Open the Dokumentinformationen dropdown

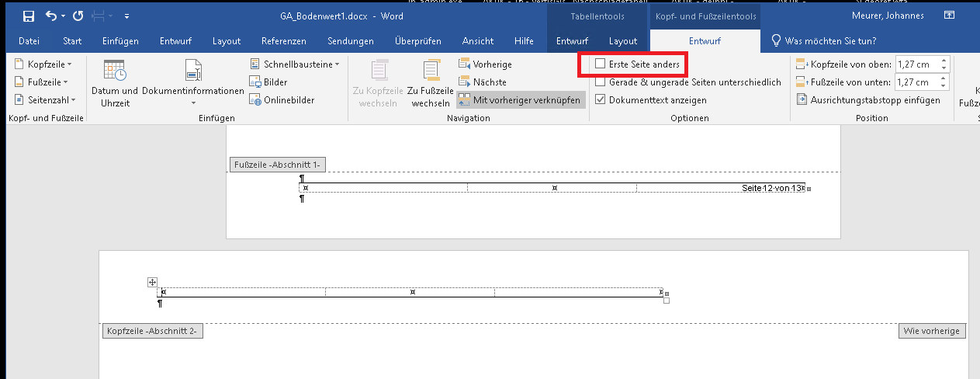(193, 82)
